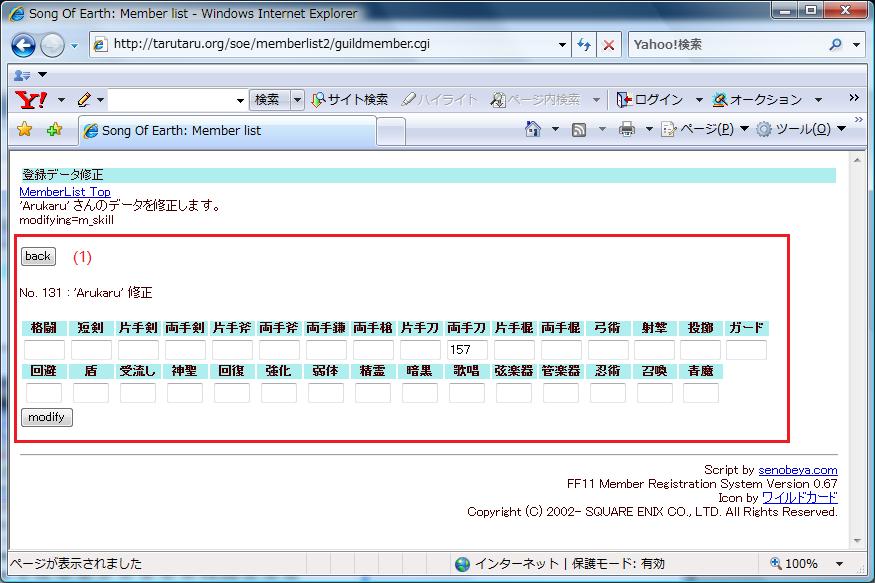The width and height of the screenshot is (875, 583).
Task: Click the search magnifier icon
Action: pyautogui.click(x=836, y=45)
